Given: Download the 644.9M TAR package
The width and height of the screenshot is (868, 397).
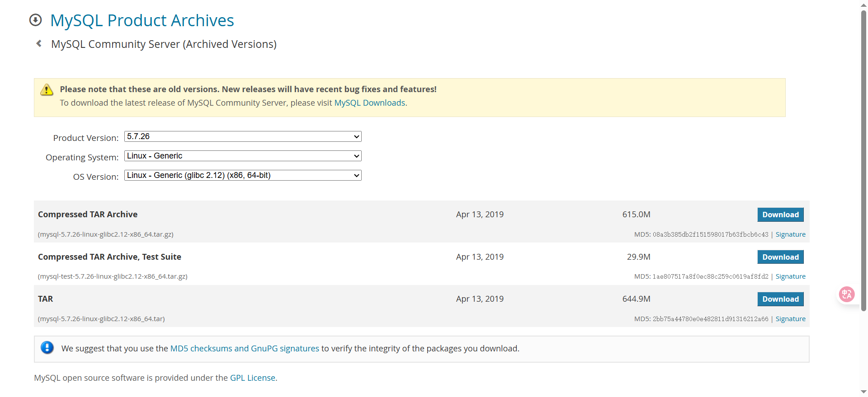Looking at the screenshot, I should click(780, 299).
